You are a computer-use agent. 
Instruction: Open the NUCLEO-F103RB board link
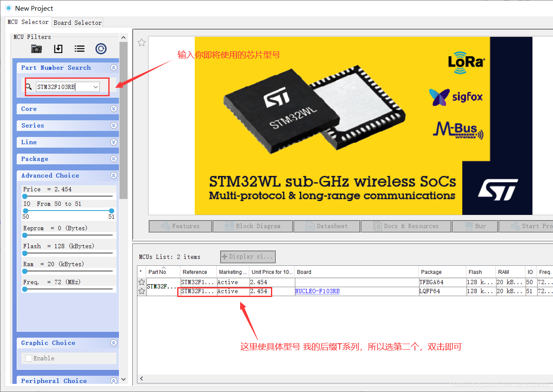coord(317,291)
